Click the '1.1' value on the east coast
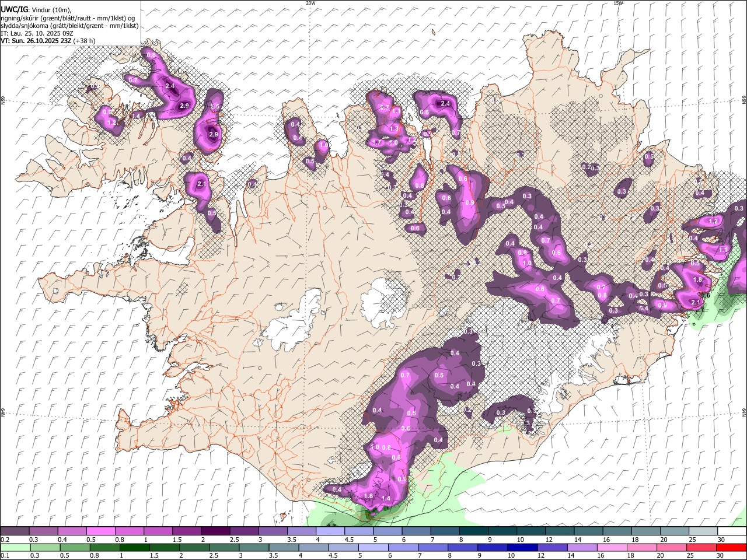 (x=723, y=250)
